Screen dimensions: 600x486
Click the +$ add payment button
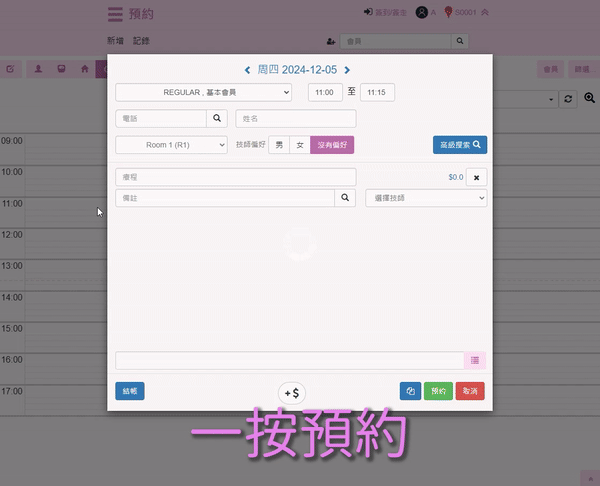(x=292, y=393)
